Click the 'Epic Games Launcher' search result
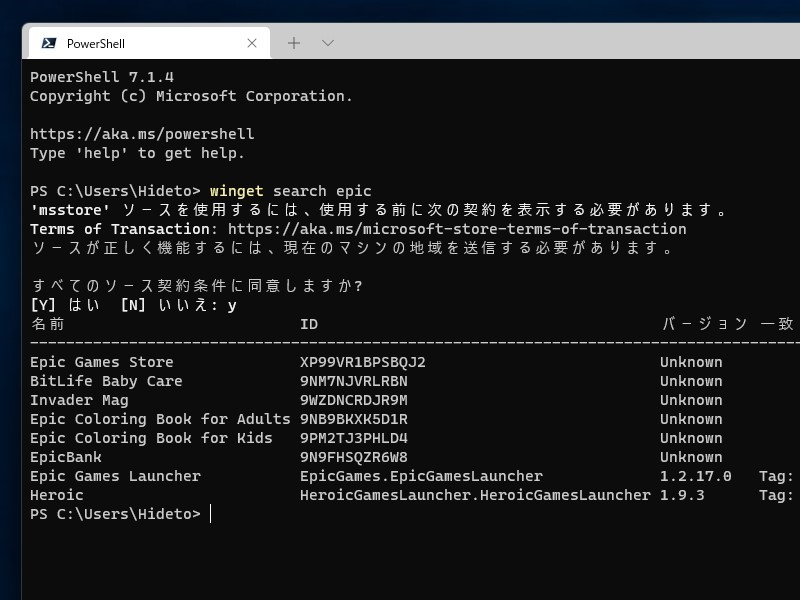800x600 pixels. click(115, 476)
